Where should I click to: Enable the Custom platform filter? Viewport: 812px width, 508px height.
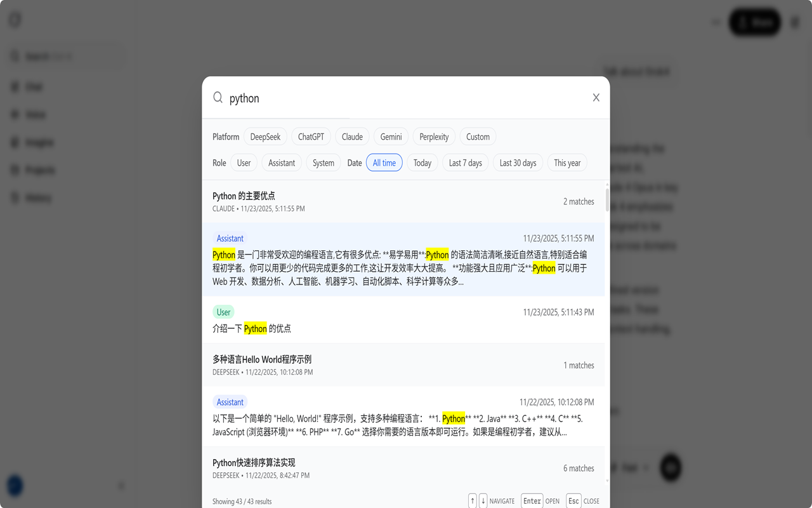478,137
